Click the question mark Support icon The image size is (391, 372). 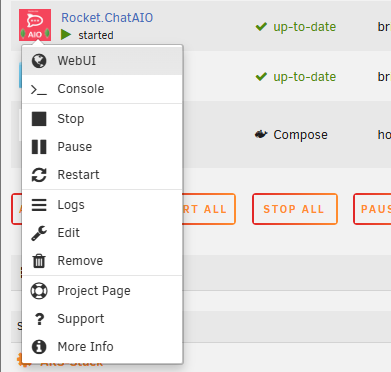tap(39, 319)
